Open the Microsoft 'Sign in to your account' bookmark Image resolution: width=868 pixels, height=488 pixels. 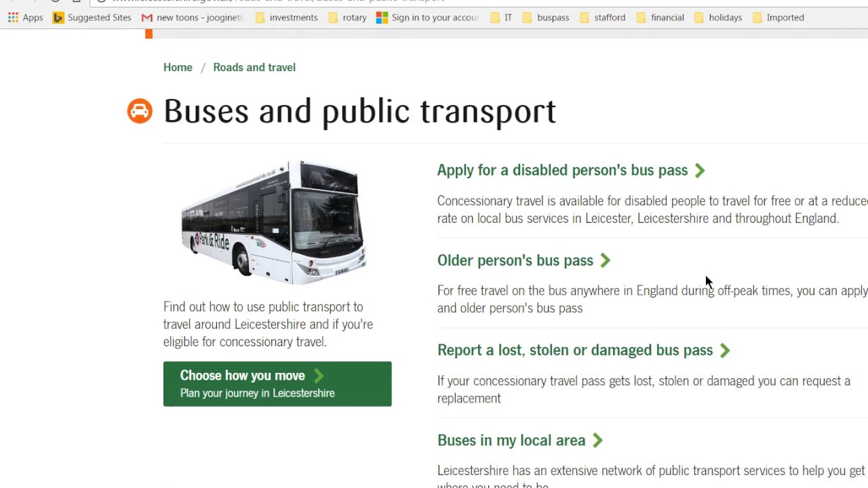point(428,18)
